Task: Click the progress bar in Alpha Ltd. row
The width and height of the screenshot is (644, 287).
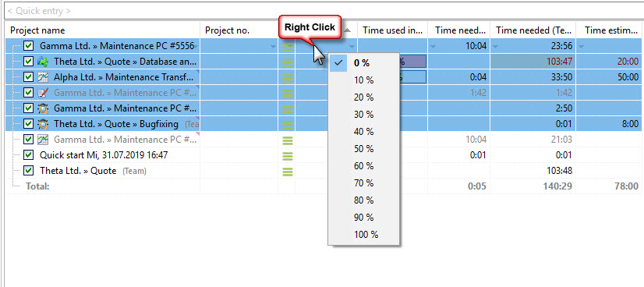Action: point(412,77)
